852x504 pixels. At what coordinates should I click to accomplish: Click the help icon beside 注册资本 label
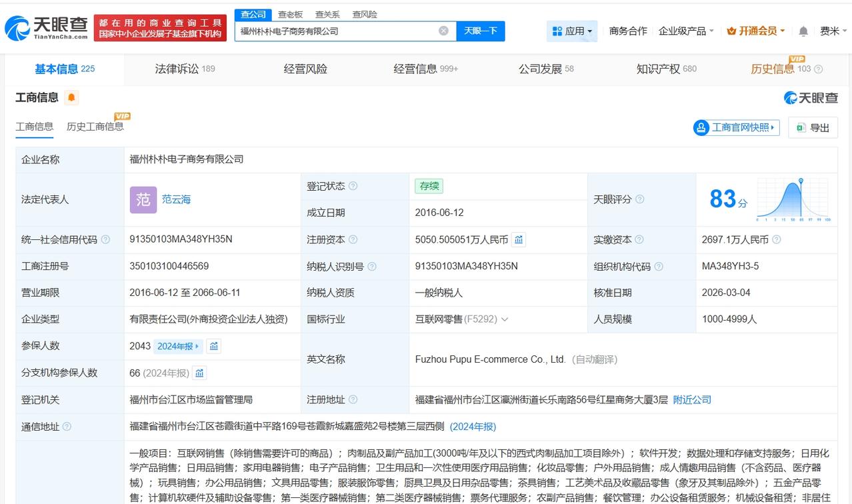pyautogui.click(x=353, y=239)
